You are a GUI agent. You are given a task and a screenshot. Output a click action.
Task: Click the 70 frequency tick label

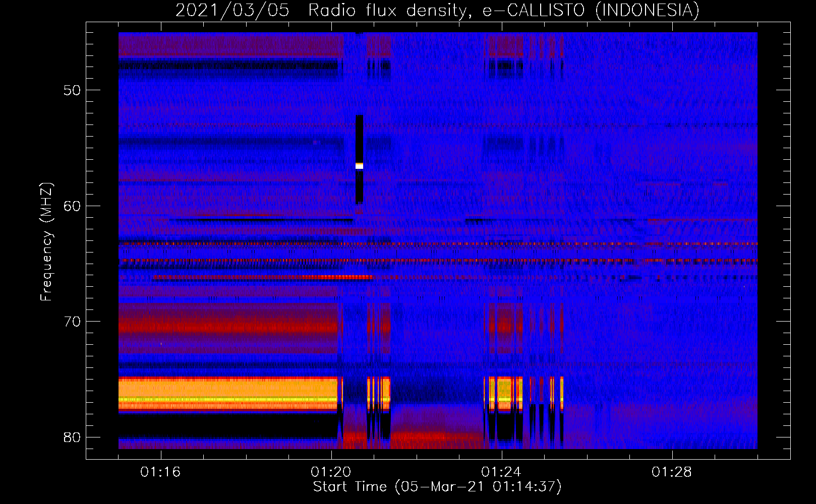pos(72,322)
